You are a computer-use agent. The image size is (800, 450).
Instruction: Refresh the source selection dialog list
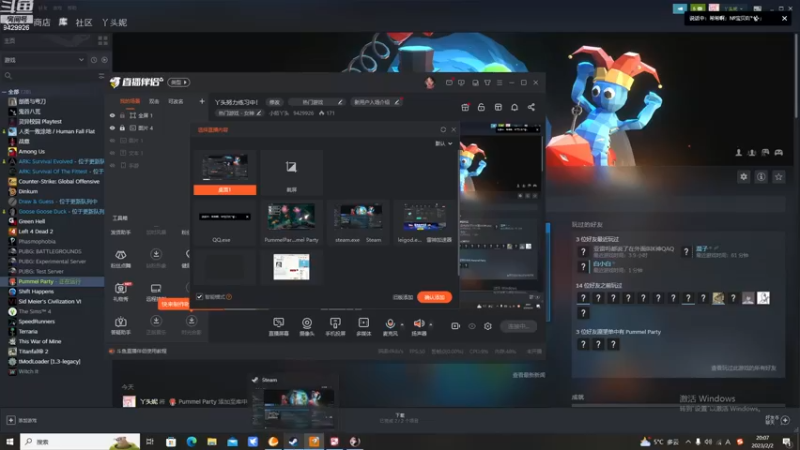[x=443, y=130]
